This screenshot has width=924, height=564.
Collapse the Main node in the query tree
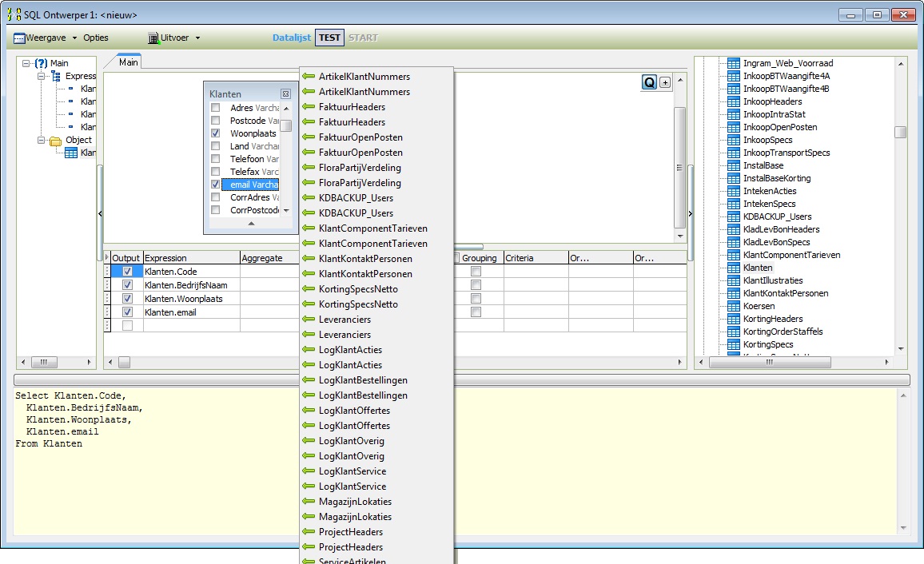point(26,63)
